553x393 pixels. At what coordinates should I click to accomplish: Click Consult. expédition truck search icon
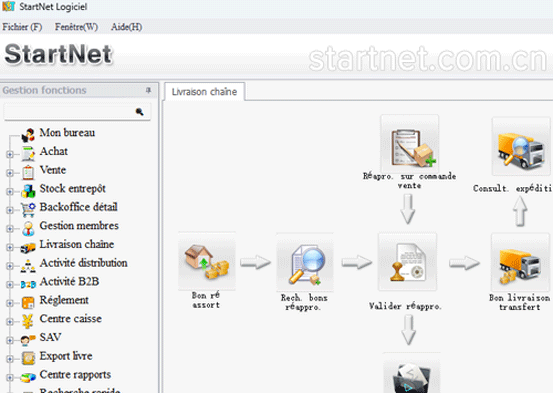(521, 146)
